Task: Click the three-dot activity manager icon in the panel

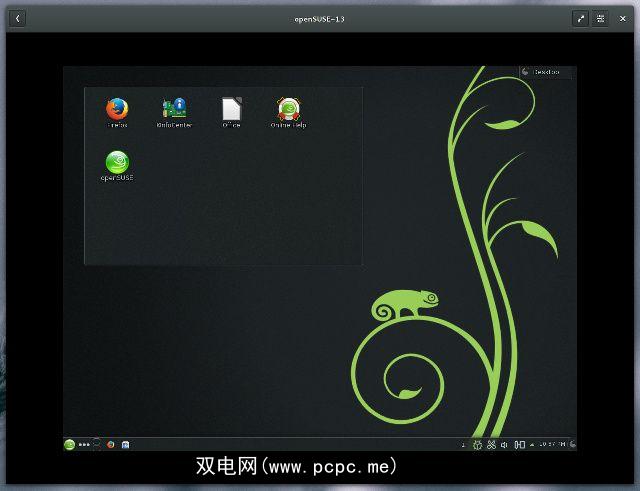Action: (x=84, y=444)
